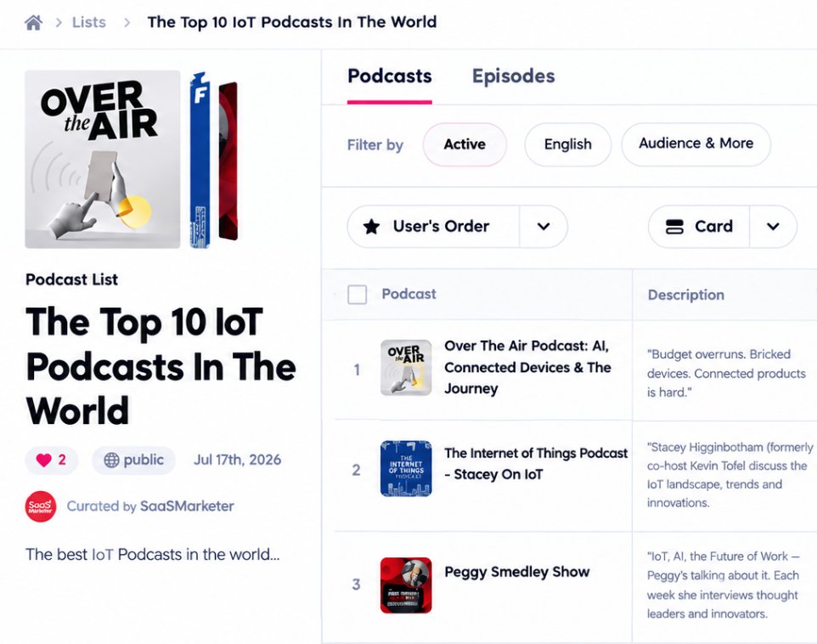Open Internet of Things Podcast thumbnail
The height and width of the screenshot is (644, 817).
(x=406, y=468)
